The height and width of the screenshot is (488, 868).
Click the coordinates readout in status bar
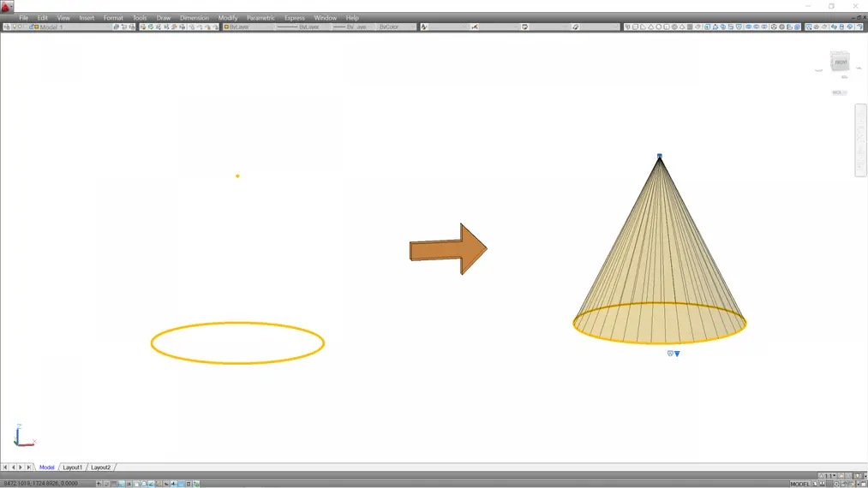[39, 484]
